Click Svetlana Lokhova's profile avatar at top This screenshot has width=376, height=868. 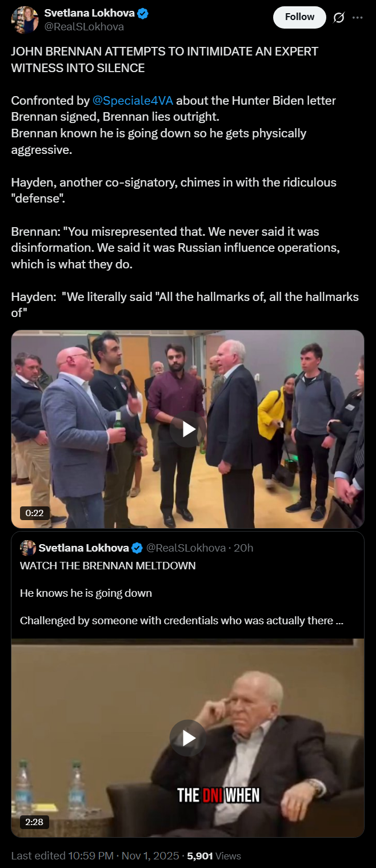coord(25,19)
